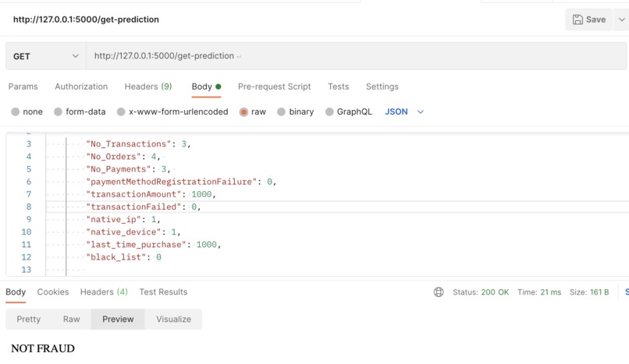Click the Save button
The height and width of the screenshot is (364, 629).
coord(589,19)
